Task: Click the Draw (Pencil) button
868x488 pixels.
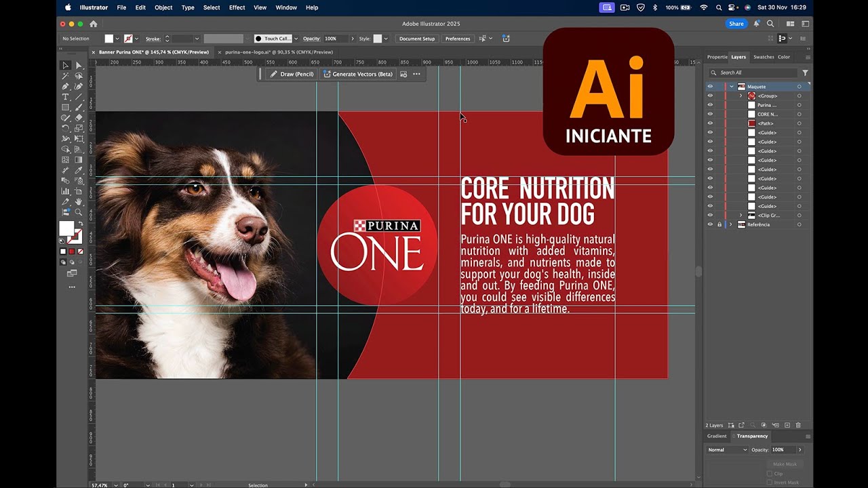Action: point(291,74)
